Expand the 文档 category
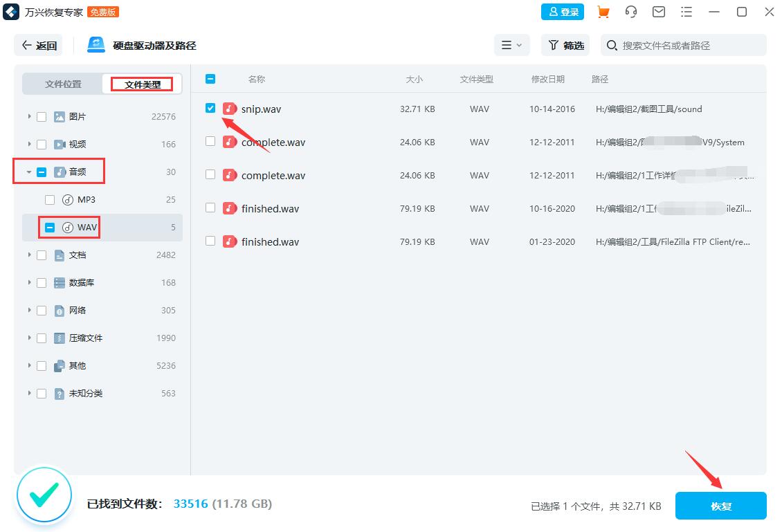 coord(28,255)
